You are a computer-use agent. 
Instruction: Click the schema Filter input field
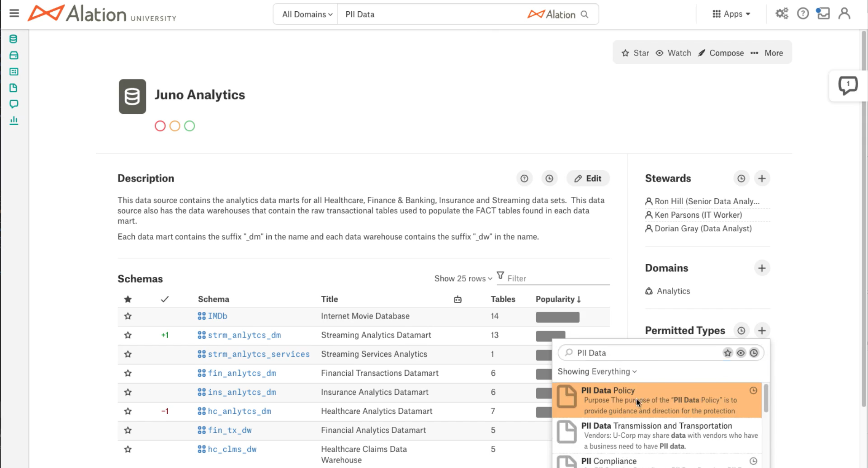click(558, 278)
